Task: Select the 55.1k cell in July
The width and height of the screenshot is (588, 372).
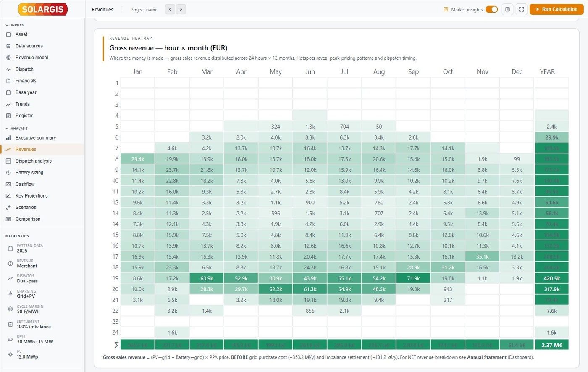Action: pyautogui.click(x=344, y=278)
